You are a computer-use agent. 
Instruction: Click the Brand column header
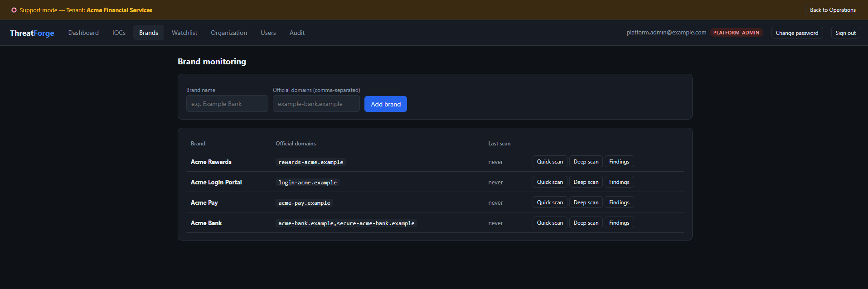tap(198, 144)
